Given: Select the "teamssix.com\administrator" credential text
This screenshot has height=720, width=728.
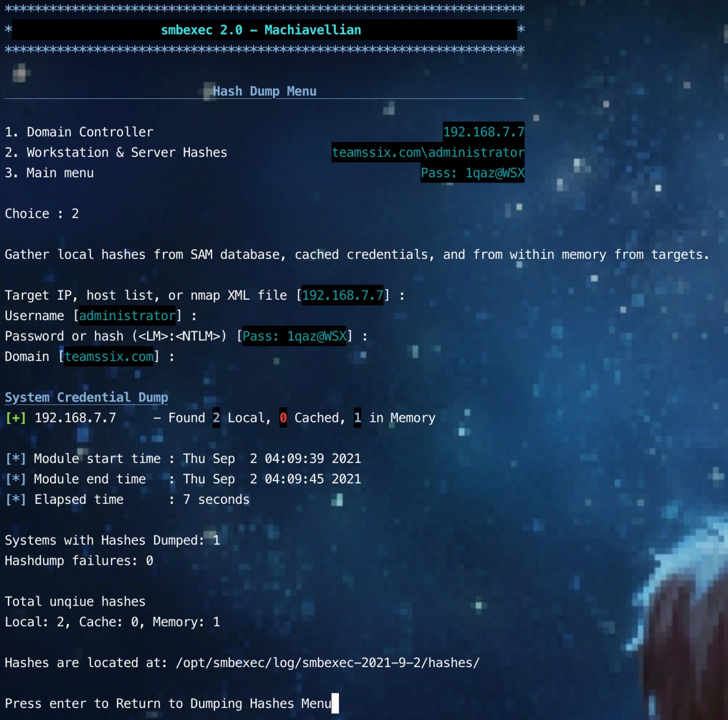Looking at the screenshot, I should [x=428, y=152].
